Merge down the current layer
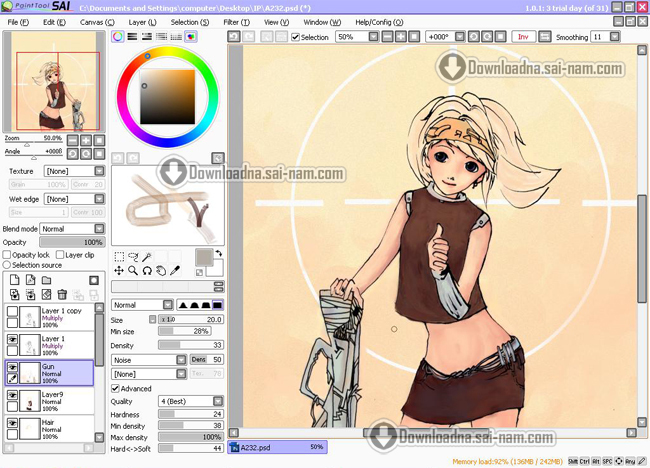The height and width of the screenshot is (468, 650). pyautogui.click(x=31, y=295)
